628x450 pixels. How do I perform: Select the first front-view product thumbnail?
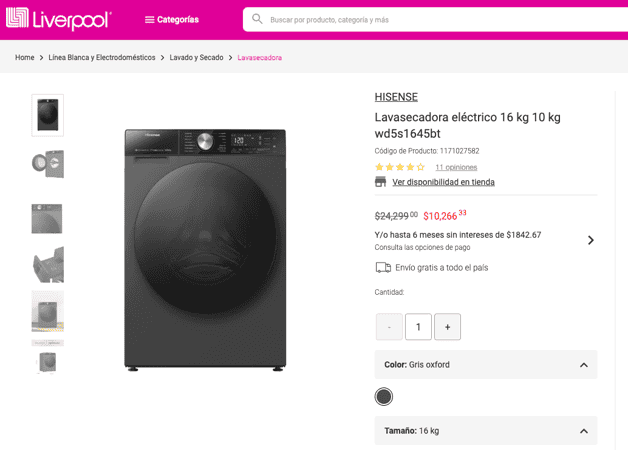(x=47, y=115)
